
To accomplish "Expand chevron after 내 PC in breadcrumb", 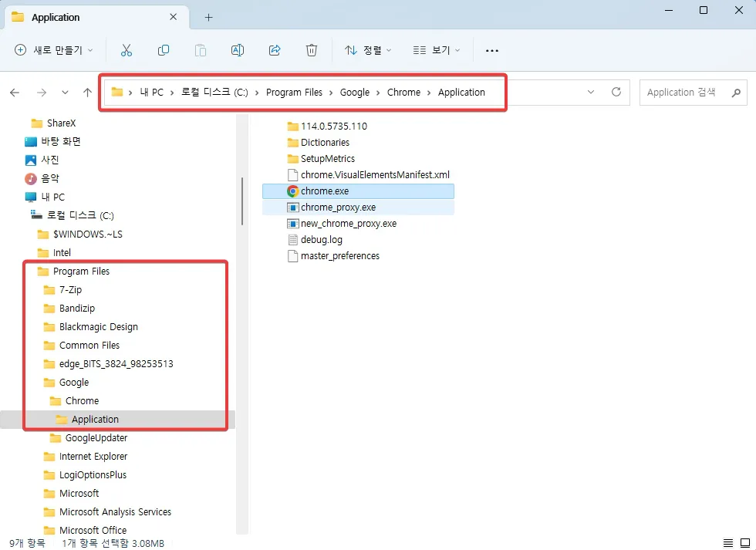I will [172, 93].
